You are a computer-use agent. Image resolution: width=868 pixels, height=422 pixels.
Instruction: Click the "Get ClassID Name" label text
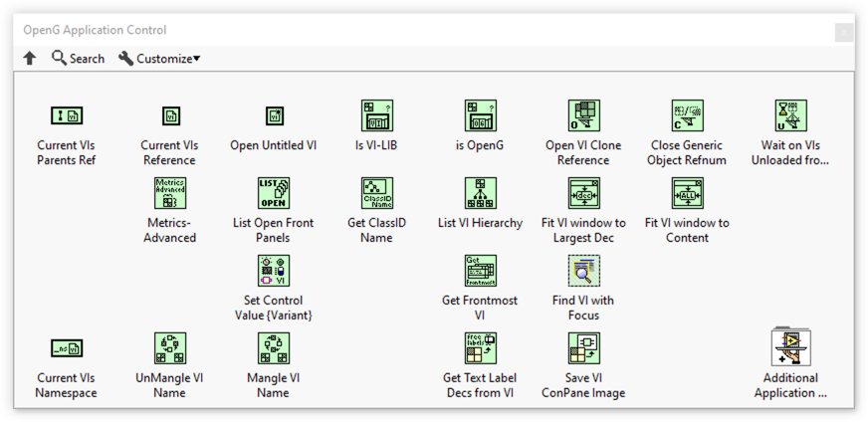(376, 230)
